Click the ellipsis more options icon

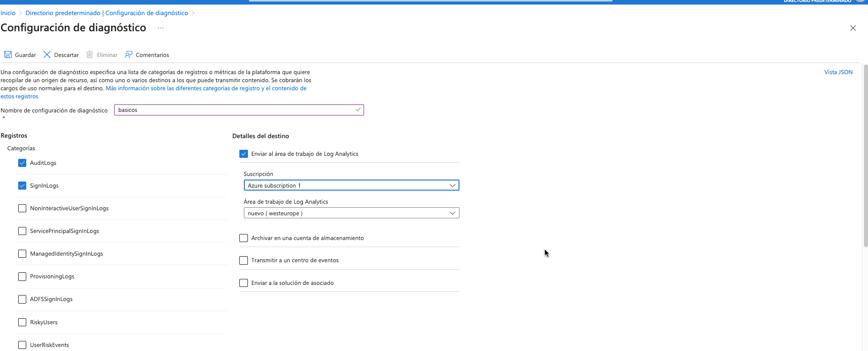tap(161, 28)
